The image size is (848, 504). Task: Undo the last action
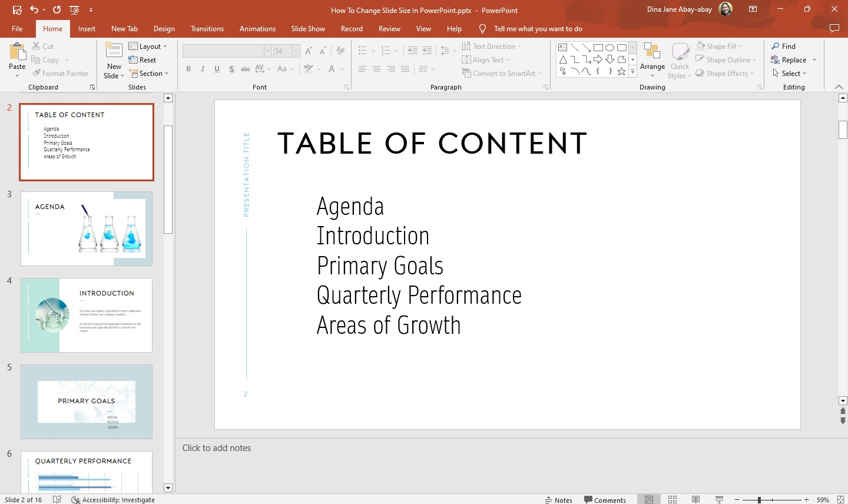pyautogui.click(x=34, y=9)
